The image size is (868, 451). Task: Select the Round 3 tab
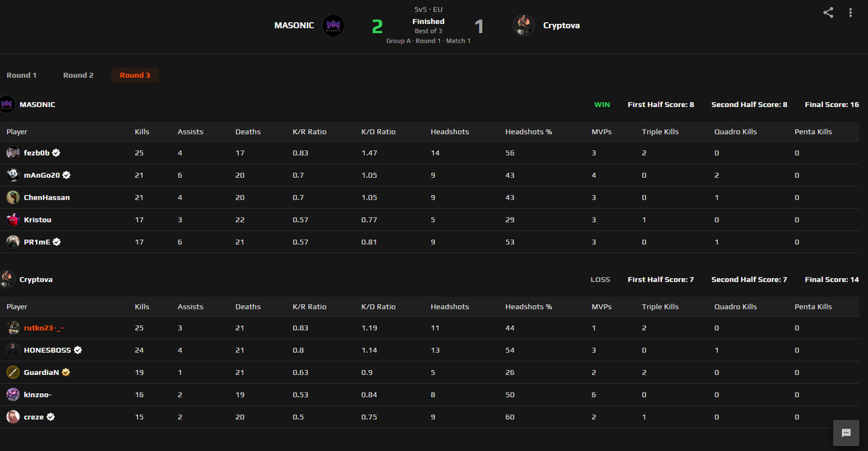(135, 75)
